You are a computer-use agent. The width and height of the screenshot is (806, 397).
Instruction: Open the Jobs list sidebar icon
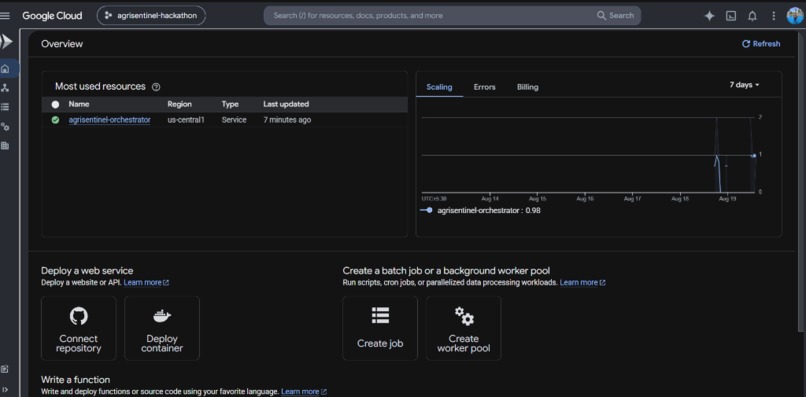point(5,107)
